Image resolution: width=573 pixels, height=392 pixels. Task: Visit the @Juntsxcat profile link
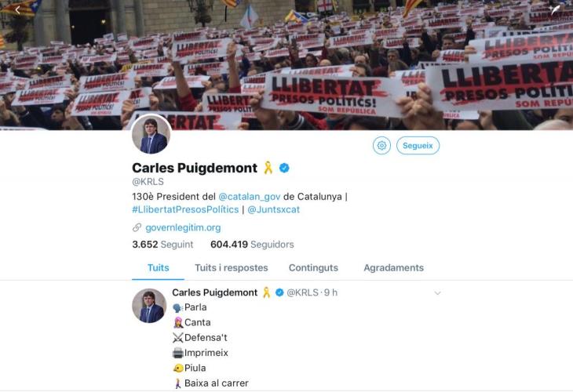click(x=273, y=209)
